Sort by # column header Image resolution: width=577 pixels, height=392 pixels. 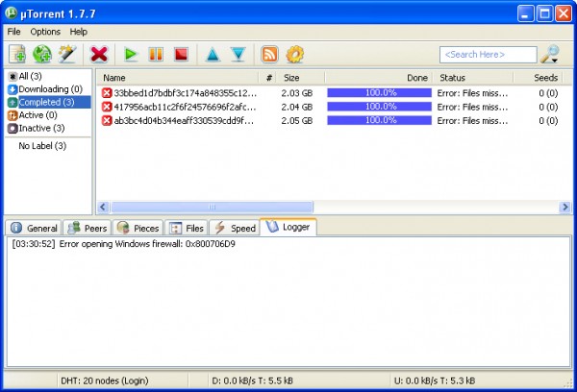click(269, 78)
